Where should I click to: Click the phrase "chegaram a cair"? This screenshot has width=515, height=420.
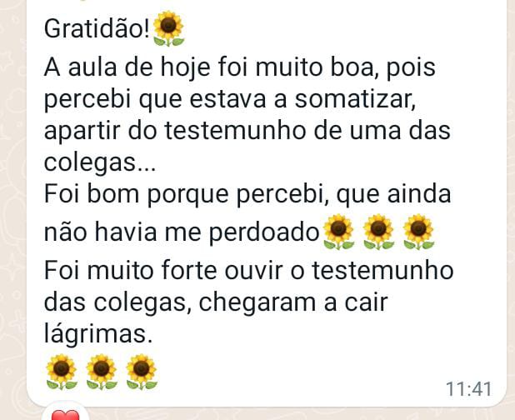pyautogui.click(x=293, y=302)
